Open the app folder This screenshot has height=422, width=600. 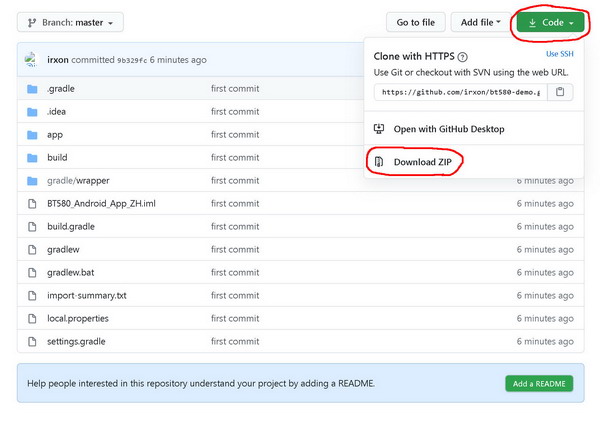pos(55,135)
